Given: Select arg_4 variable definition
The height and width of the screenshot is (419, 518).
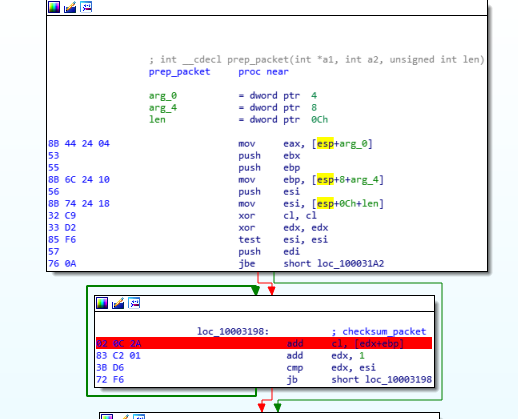Looking at the screenshot, I should tap(233, 108).
